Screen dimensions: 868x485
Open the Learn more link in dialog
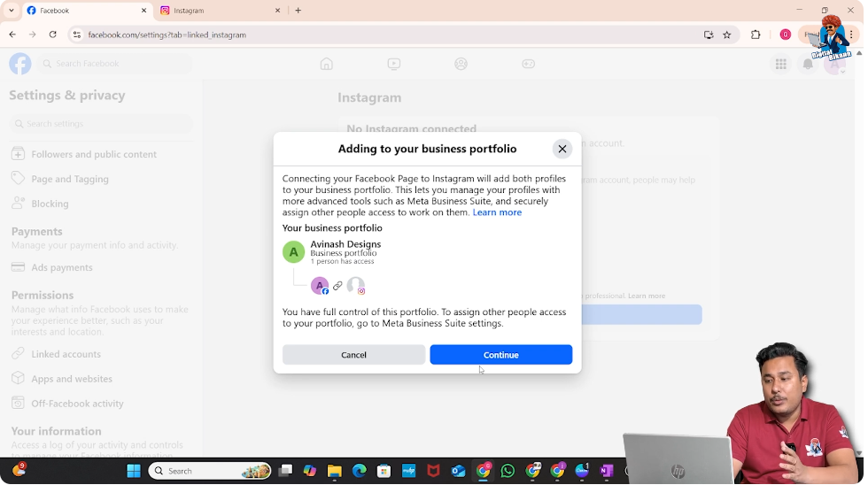tap(497, 212)
